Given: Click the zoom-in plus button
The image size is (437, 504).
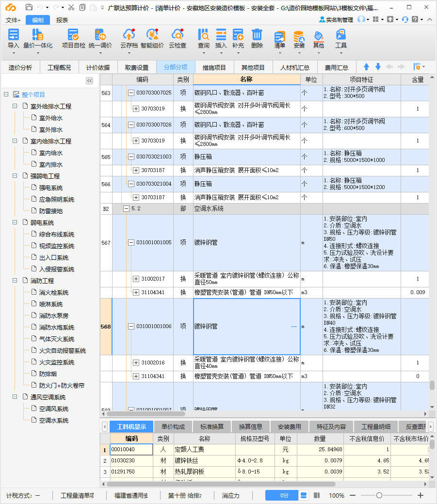Looking at the screenshot, I should pyautogui.click(x=421, y=495).
